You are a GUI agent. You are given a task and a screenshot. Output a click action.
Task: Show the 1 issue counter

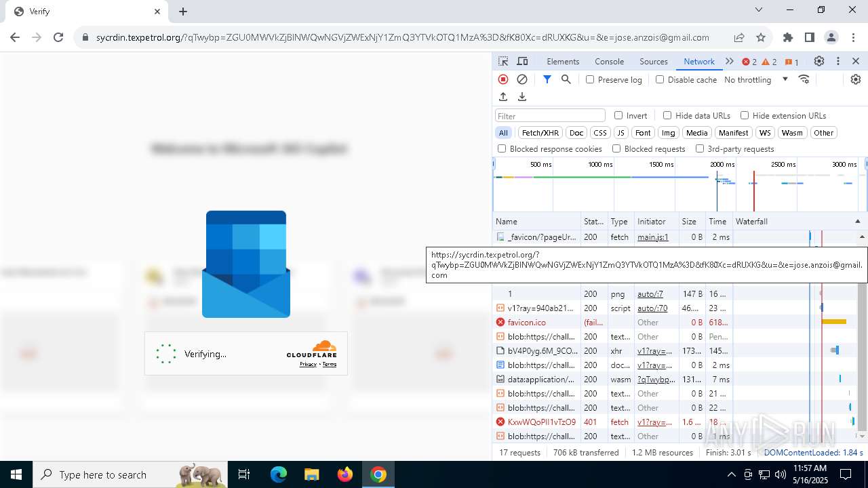coord(792,62)
